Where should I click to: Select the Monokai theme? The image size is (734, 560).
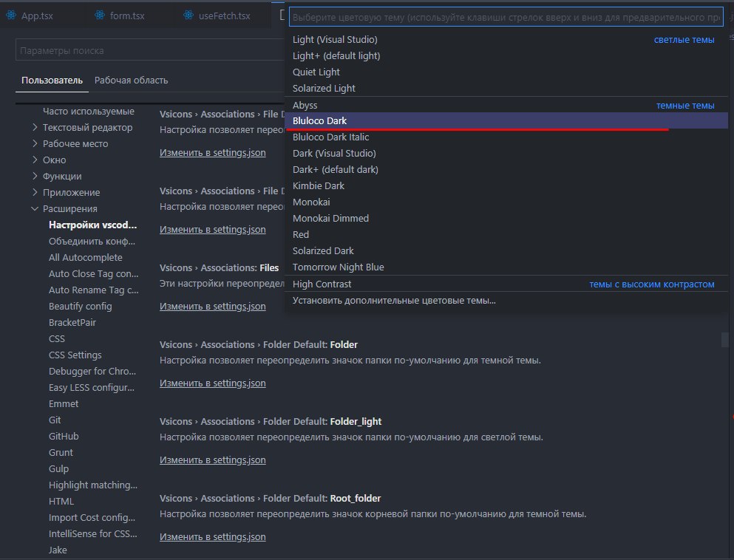[506, 202]
